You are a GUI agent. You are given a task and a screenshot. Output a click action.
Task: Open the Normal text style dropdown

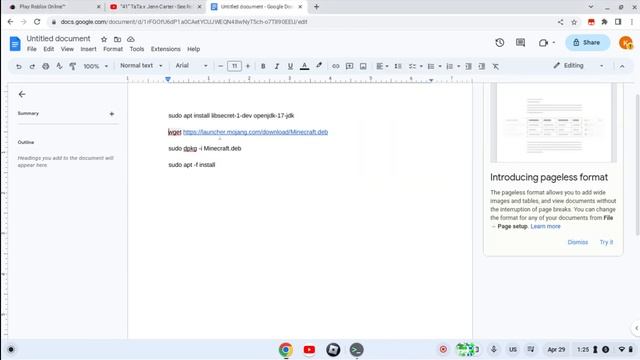pos(141,66)
